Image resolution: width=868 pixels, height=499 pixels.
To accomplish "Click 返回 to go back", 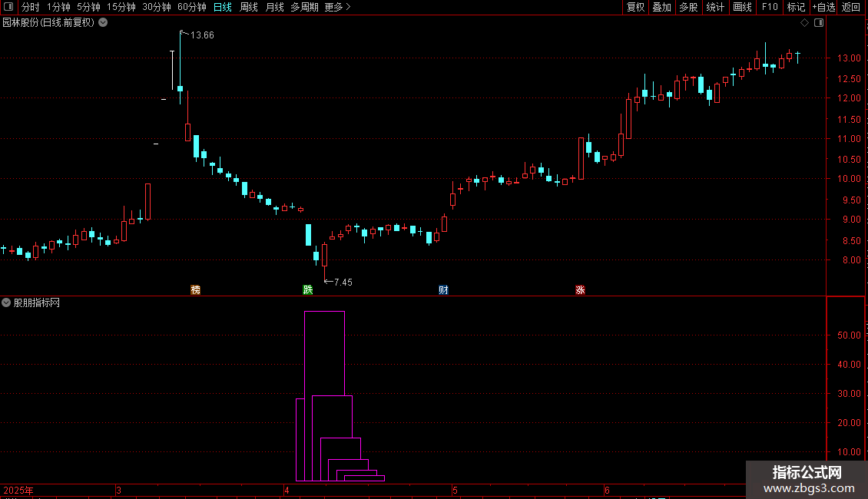I will (851, 7).
